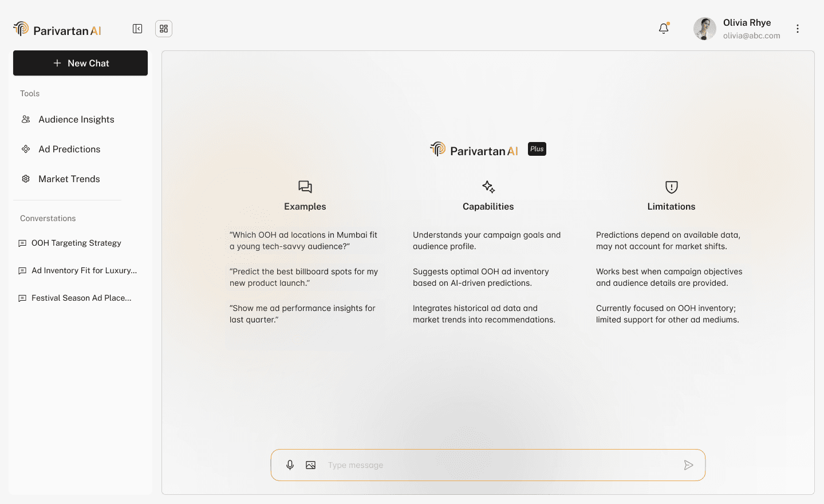This screenshot has width=824, height=504.
Task: Open Ad Inventory Fit for Luxury conversation
Action: [84, 271]
